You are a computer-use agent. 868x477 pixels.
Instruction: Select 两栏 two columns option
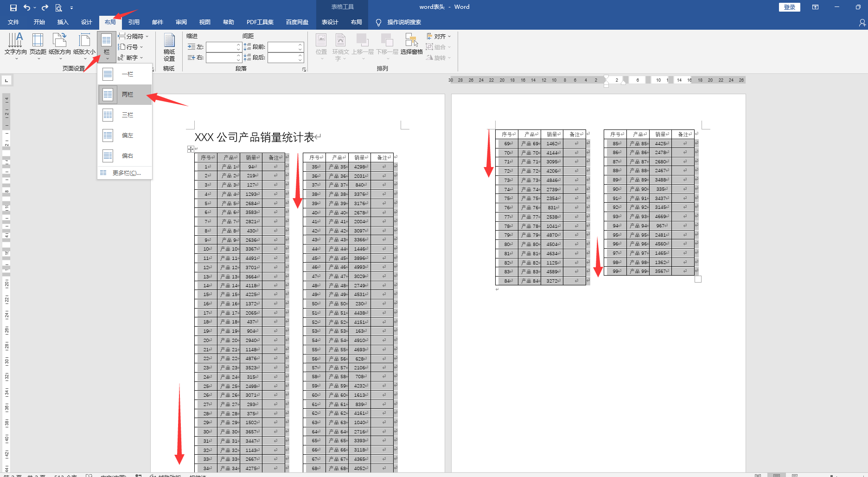pos(125,95)
